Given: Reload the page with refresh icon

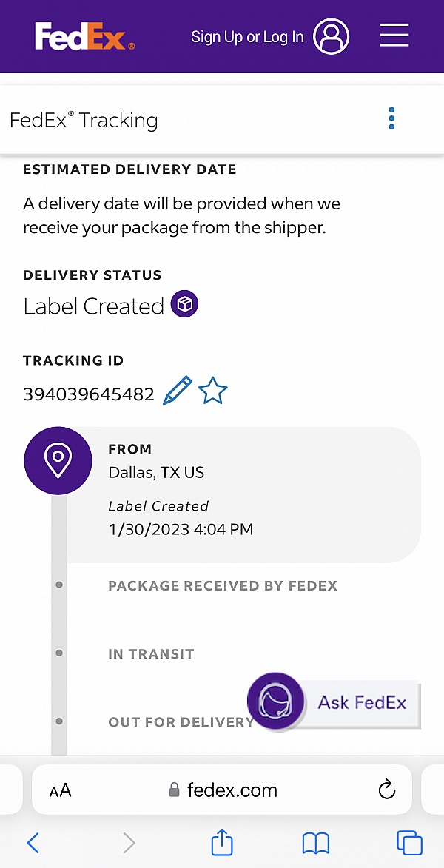Looking at the screenshot, I should (x=386, y=790).
